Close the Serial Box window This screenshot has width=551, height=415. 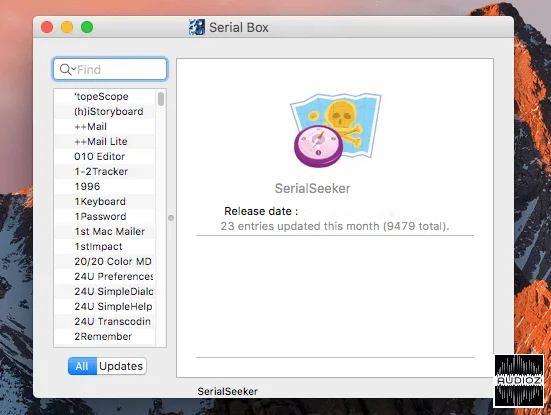coord(47,27)
